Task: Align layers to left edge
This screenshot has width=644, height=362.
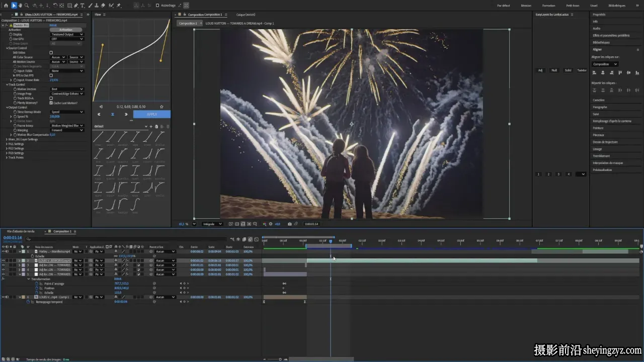Action: 594,73
